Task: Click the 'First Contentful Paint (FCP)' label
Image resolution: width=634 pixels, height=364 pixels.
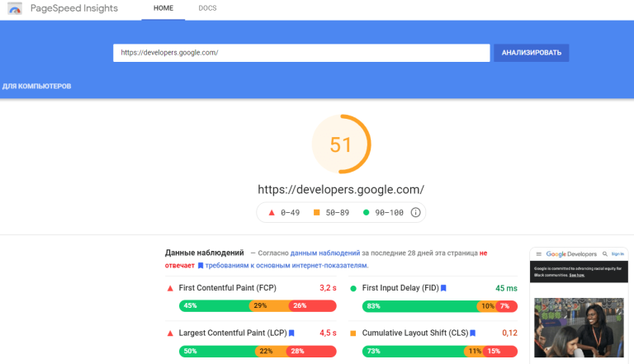Action: 227,288
